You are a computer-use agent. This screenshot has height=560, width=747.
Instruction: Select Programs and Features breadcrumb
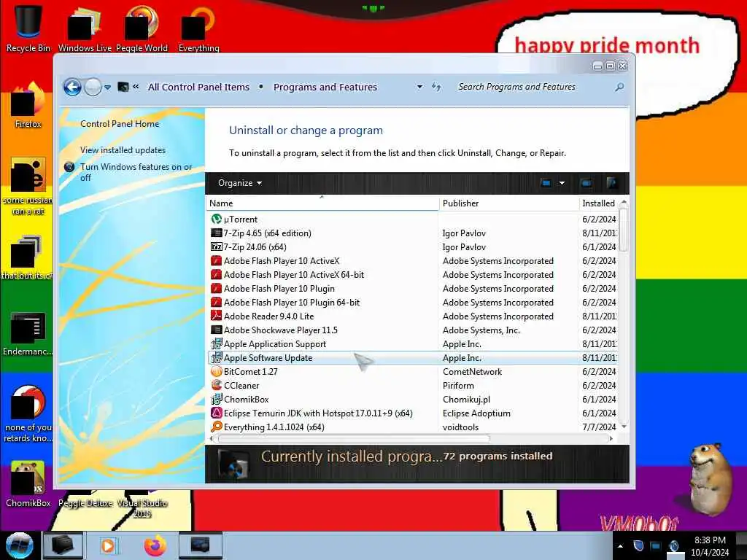pos(325,87)
